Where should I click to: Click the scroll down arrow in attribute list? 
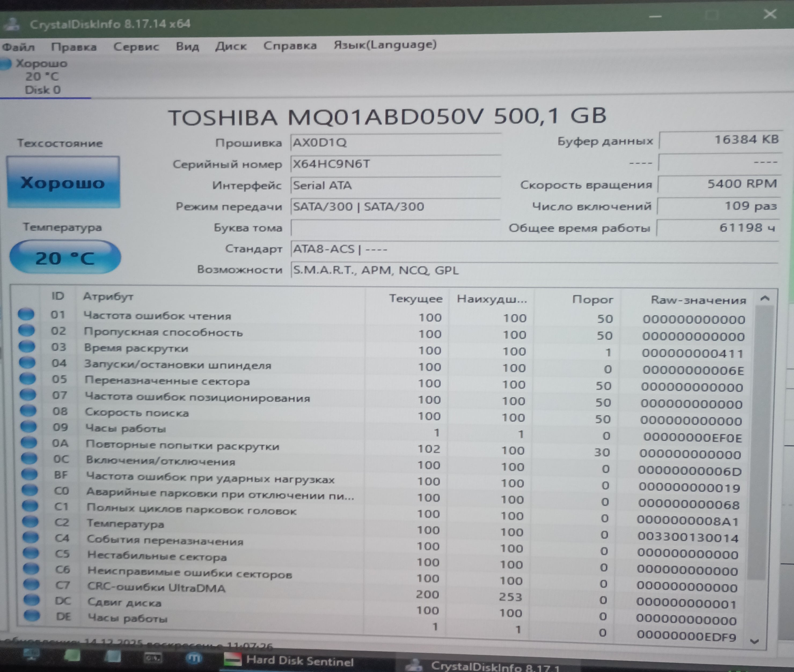tap(754, 642)
